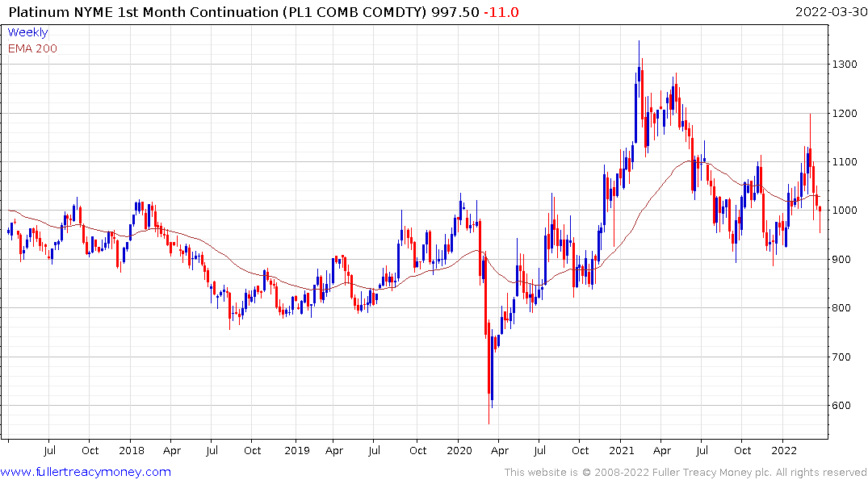Open the www.fullertreacymoney.com link
The width and height of the screenshot is (868, 484).
(x=86, y=472)
